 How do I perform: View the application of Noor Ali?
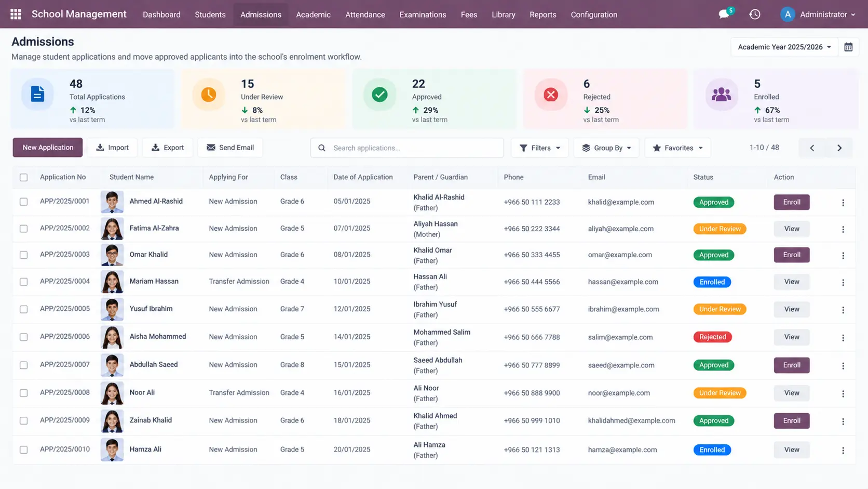coord(792,393)
